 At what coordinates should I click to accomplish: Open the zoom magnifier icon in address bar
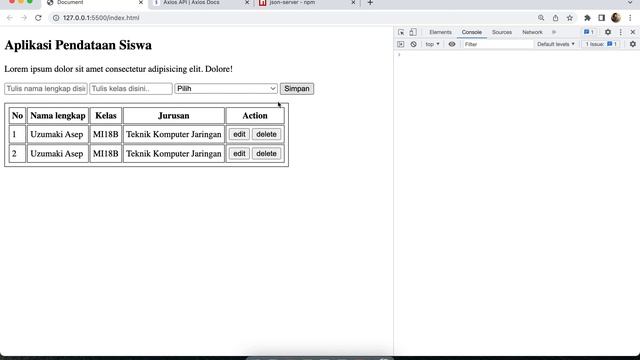click(541, 18)
